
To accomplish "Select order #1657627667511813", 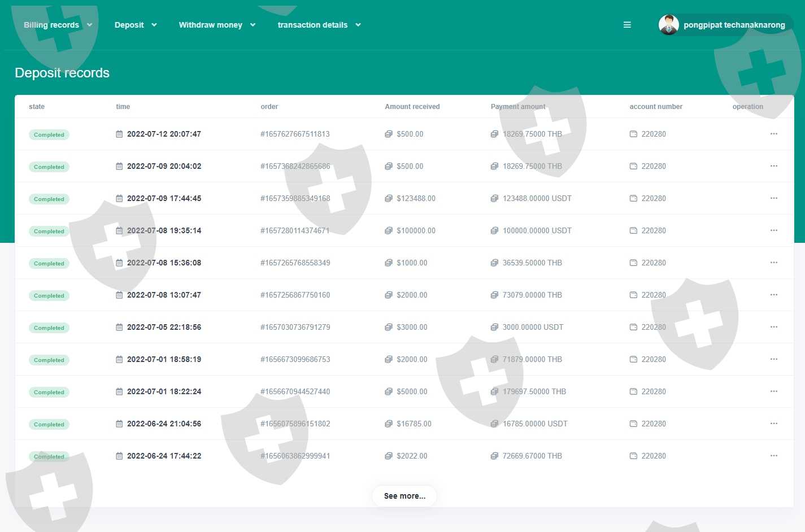I will coord(295,134).
